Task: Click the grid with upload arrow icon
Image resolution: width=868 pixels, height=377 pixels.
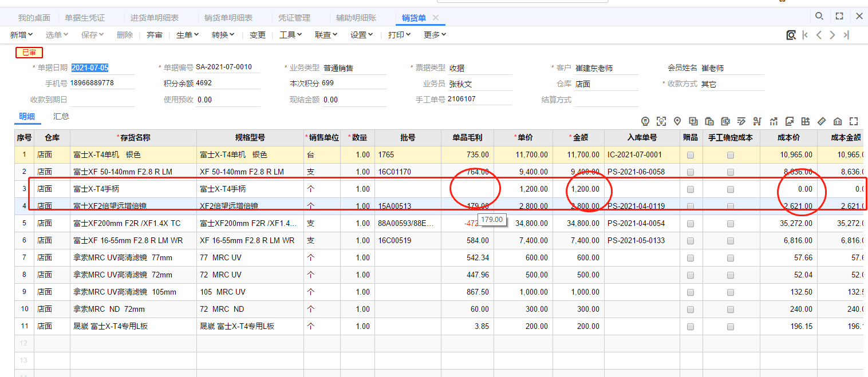Action: point(806,121)
